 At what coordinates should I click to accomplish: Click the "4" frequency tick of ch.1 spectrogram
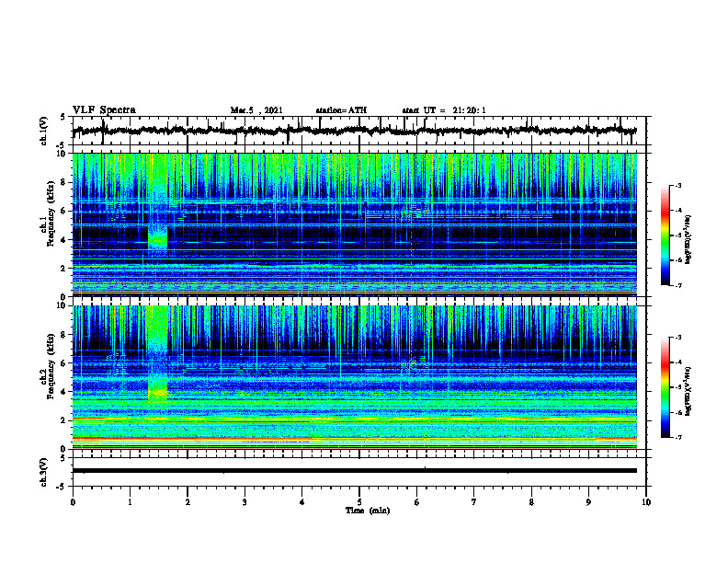coord(64,240)
